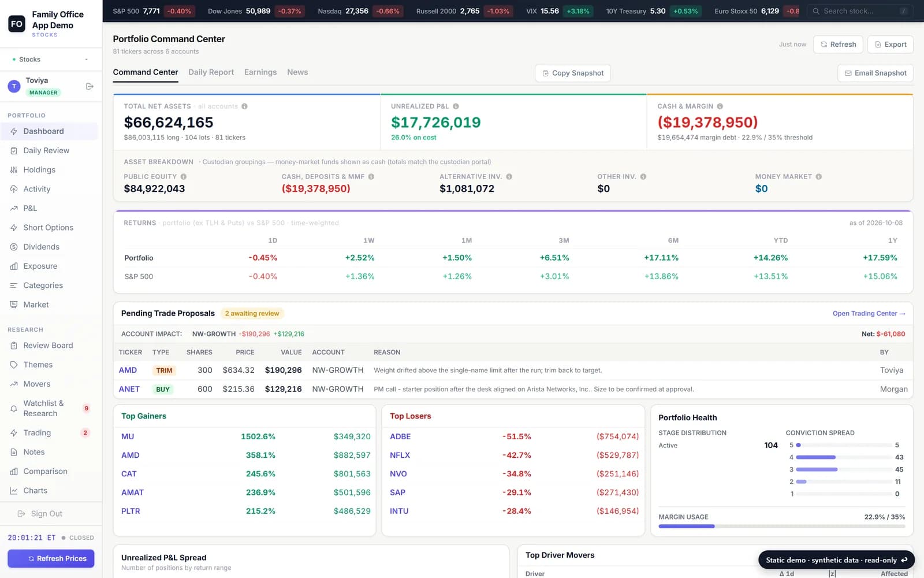Click the TRIM type badge for AMD
The image size is (924, 578).
click(x=164, y=370)
